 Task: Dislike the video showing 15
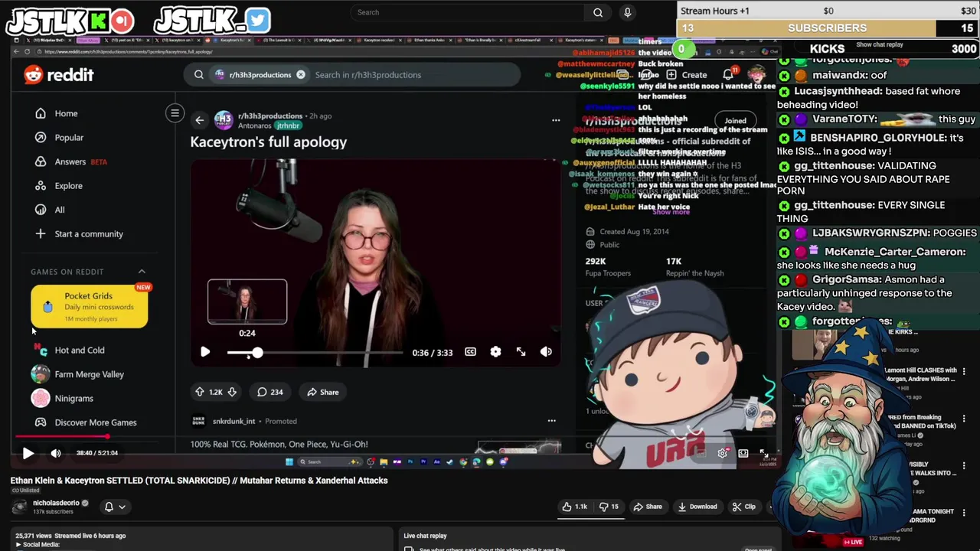(x=609, y=507)
